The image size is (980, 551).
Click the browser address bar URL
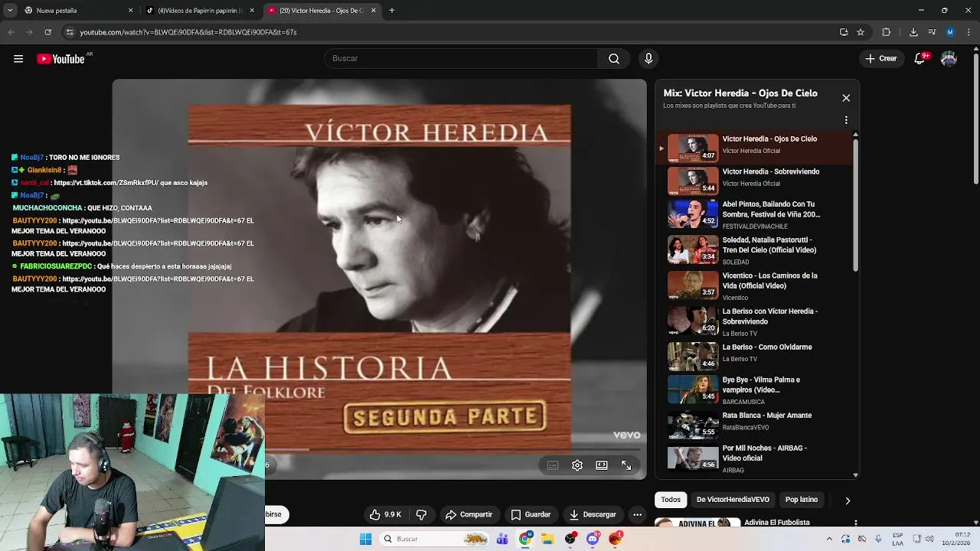(x=188, y=32)
